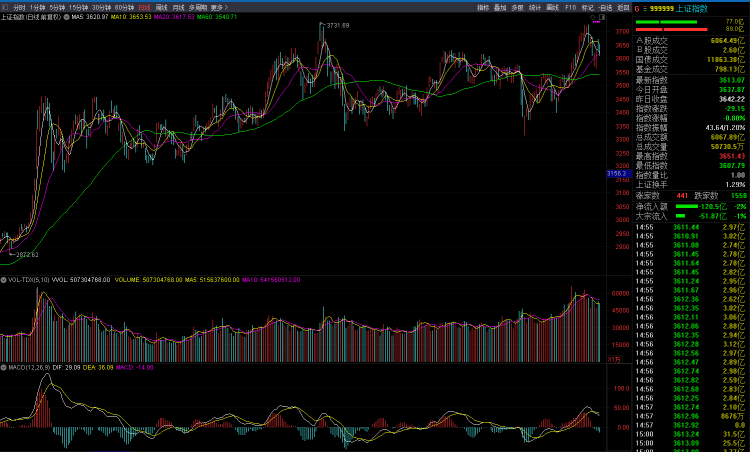This screenshot has width=750, height=452.
Task: Click the blue 3156.3 price axis marker
Action: click(619, 174)
